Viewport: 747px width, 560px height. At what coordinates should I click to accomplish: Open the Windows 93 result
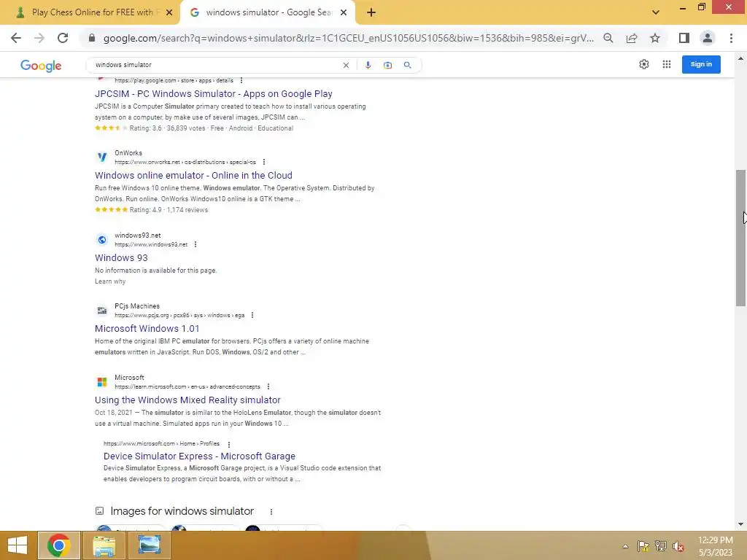coord(121,257)
